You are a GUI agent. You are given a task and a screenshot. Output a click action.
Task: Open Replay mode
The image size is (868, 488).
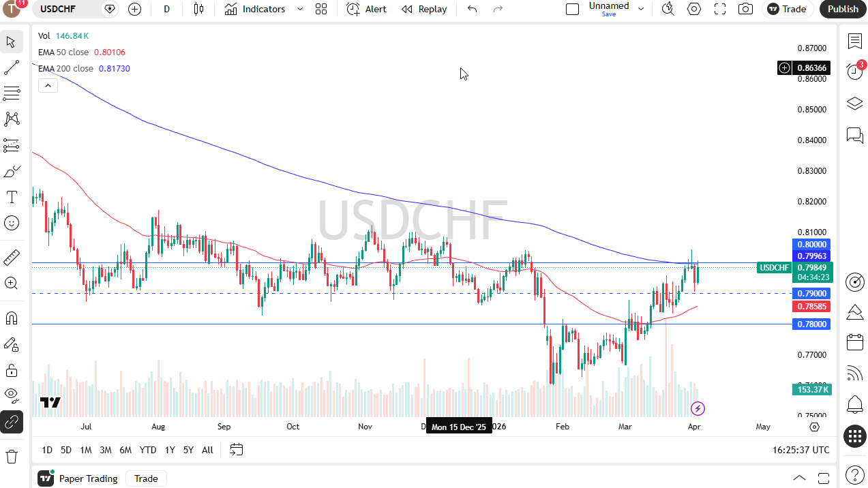pos(424,9)
